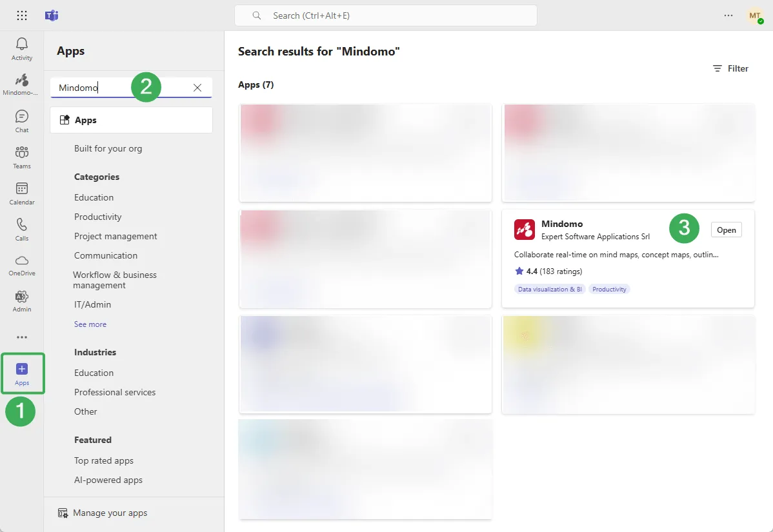Select the IT/Admin category
Viewport: 773px width, 532px height.
click(x=92, y=304)
